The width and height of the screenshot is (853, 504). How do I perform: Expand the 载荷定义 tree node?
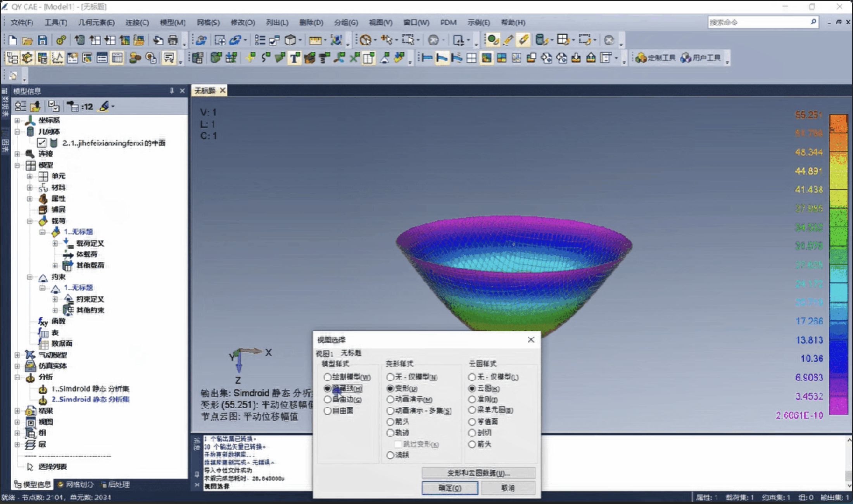(x=55, y=243)
